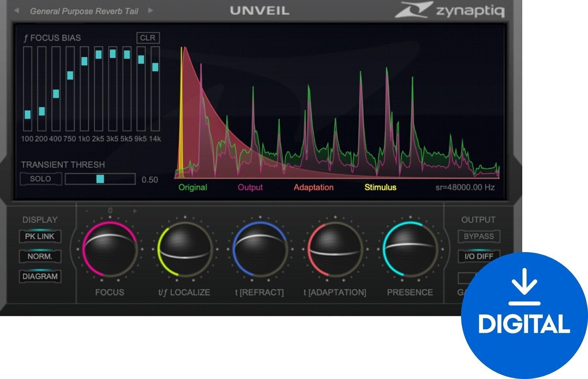
Task: Enable PK LINK display mode
Action: tap(40, 237)
